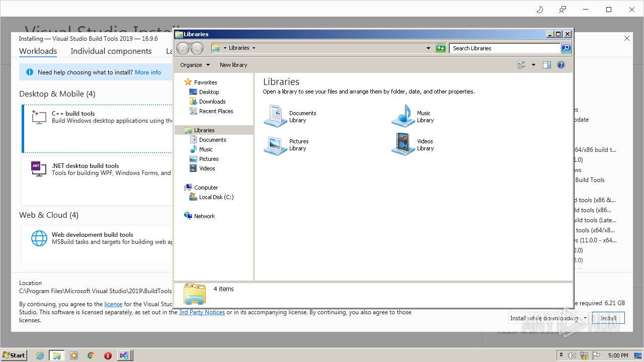This screenshot has width=644, height=362.
Task: Refresh the Libraries address bar
Action: [441, 48]
